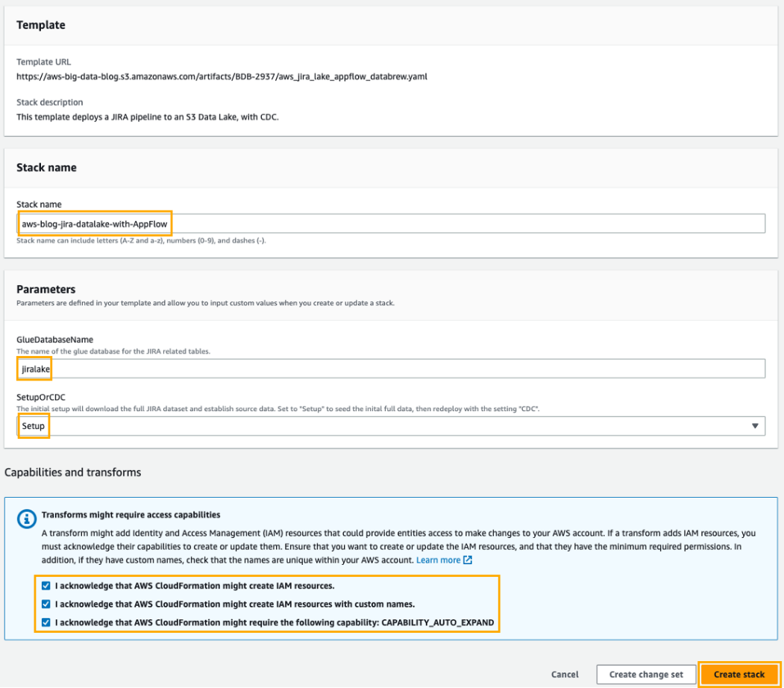Click the GlueDatabaseName label
784x688 pixels.
click(55, 340)
